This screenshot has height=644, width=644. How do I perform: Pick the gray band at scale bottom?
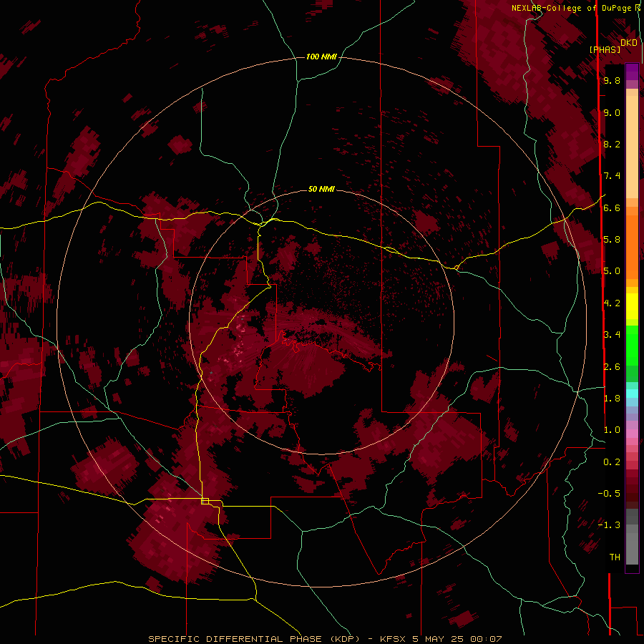[632, 548]
